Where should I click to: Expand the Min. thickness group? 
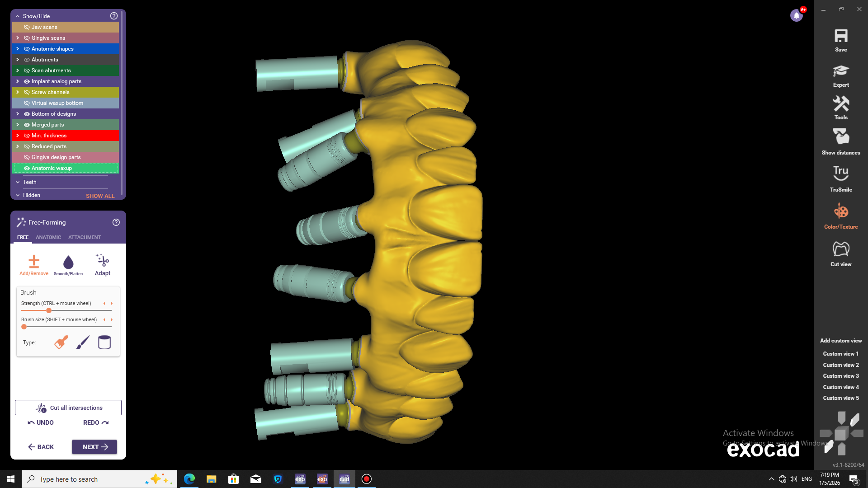18,136
